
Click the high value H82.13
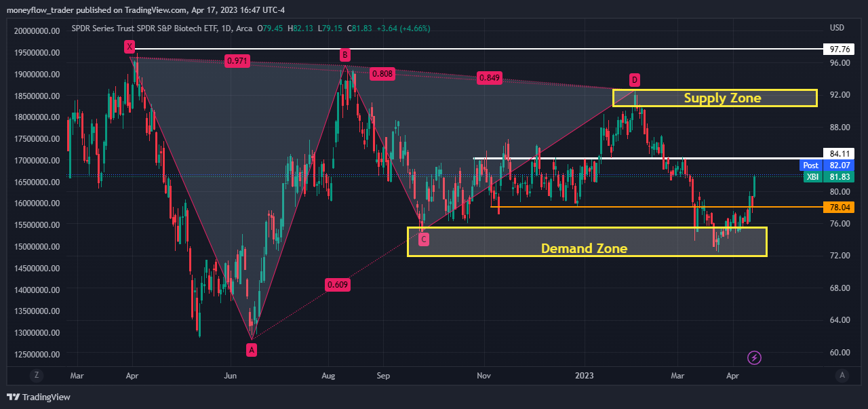[301, 28]
